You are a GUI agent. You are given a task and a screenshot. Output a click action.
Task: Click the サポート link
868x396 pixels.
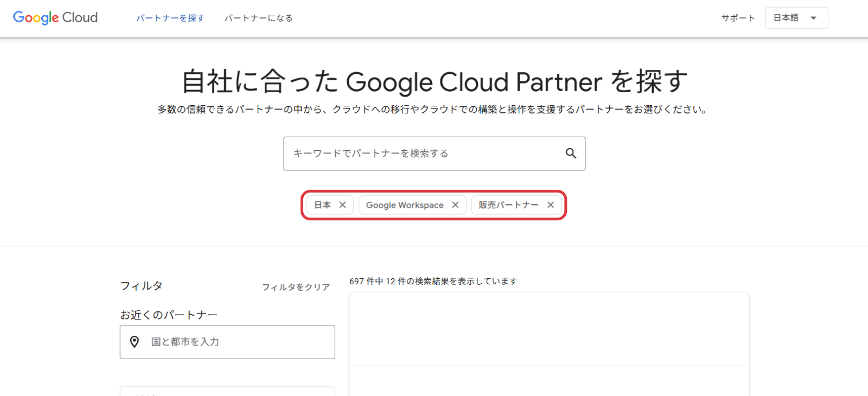(x=738, y=18)
